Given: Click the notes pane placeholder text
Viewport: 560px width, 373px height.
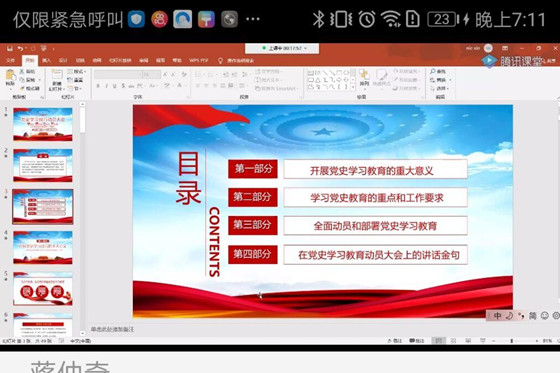Looking at the screenshot, I should point(112,329).
